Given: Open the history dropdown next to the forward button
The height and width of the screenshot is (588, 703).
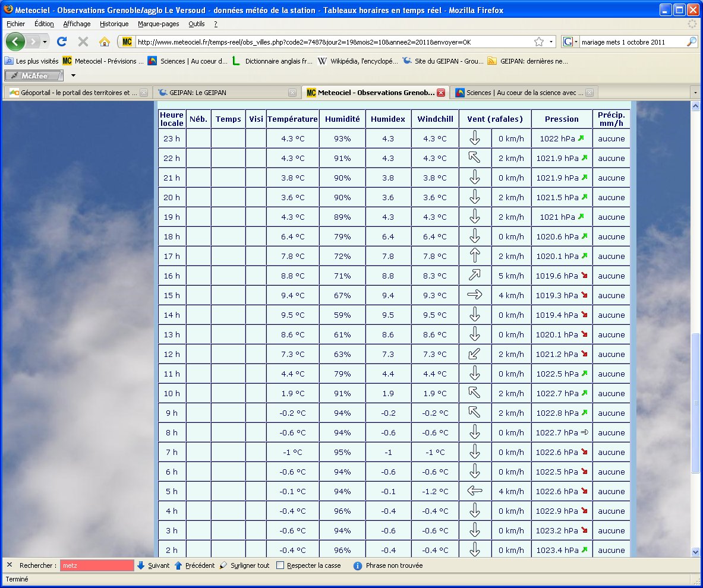Looking at the screenshot, I should (x=45, y=42).
